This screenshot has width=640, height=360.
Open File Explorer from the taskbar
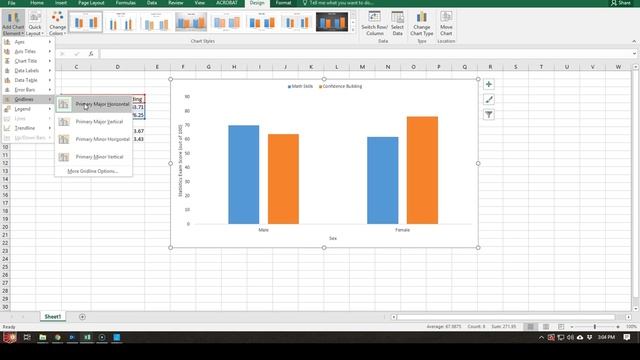click(x=42, y=337)
